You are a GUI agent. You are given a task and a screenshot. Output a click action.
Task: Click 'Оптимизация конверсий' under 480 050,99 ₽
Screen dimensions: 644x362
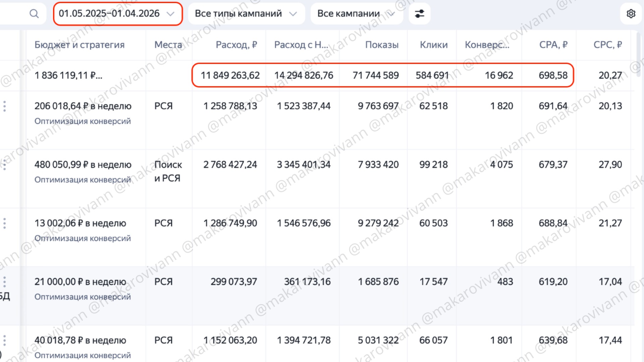[83, 180]
